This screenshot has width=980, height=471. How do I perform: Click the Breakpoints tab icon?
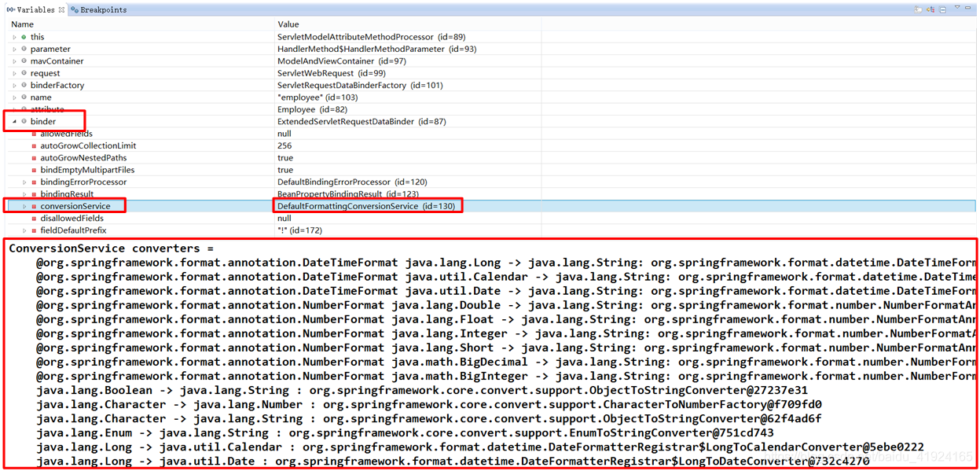click(73, 9)
